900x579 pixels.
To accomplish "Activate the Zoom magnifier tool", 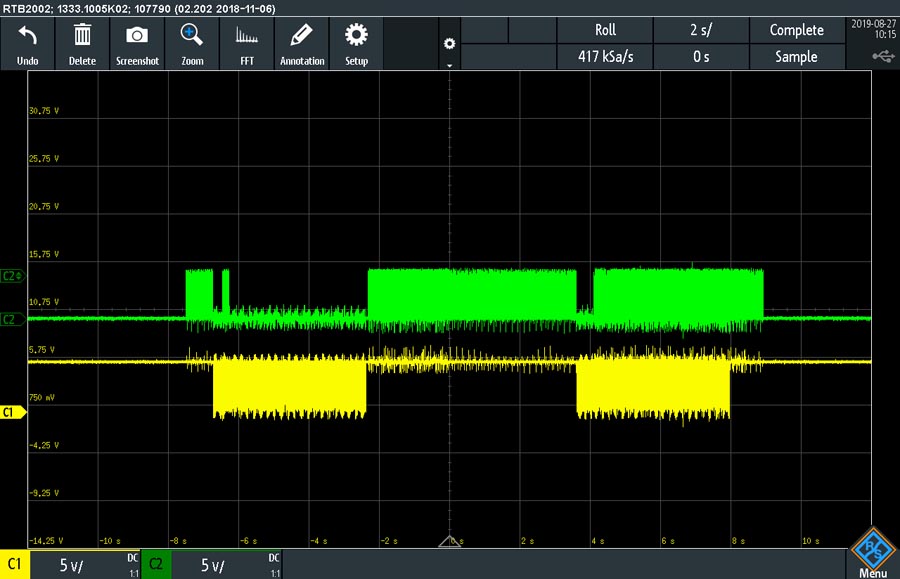I will tap(192, 35).
